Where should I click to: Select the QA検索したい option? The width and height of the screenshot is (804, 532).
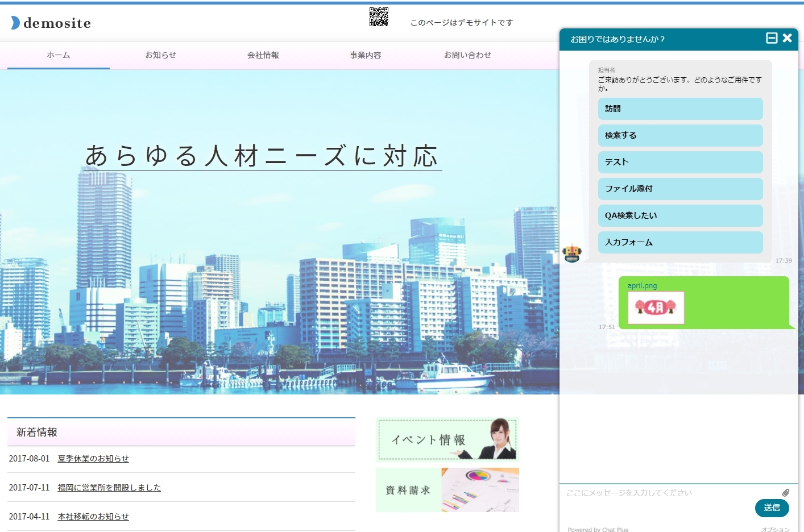click(x=680, y=215)
